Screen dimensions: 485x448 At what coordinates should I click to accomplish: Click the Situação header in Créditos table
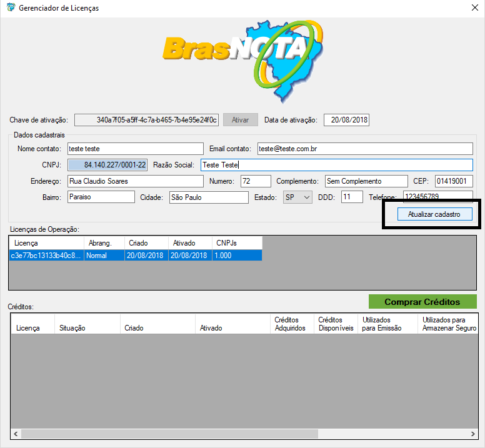click(87, 324)
